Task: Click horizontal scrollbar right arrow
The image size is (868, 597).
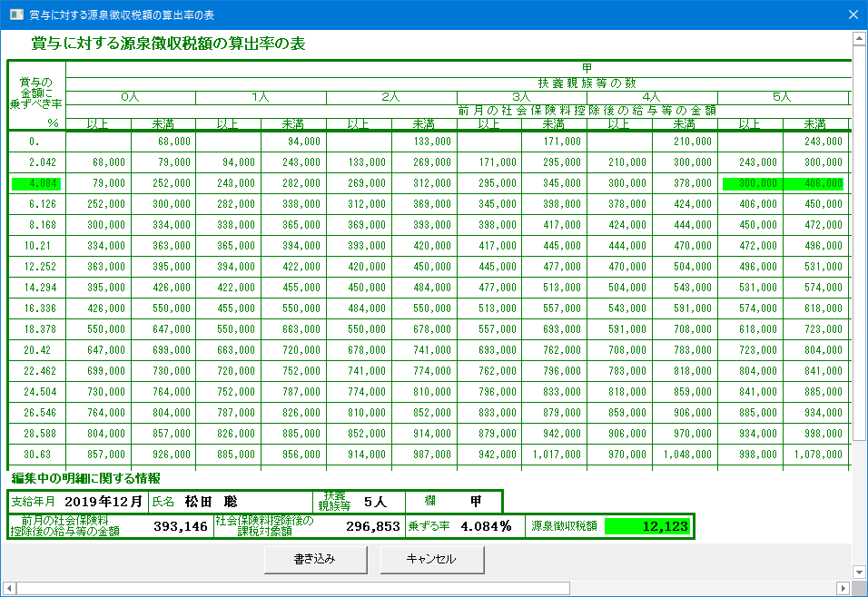Action: [843, 588]
